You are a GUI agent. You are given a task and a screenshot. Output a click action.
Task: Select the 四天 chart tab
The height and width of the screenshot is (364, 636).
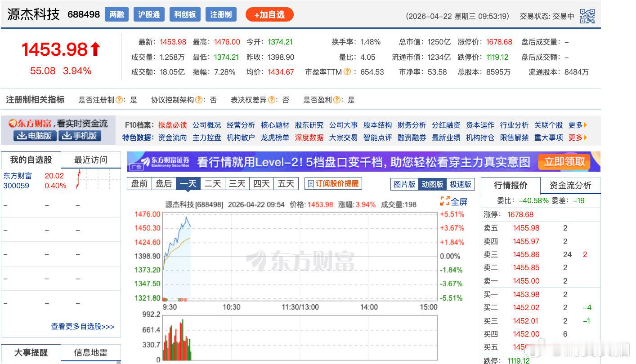261,183
